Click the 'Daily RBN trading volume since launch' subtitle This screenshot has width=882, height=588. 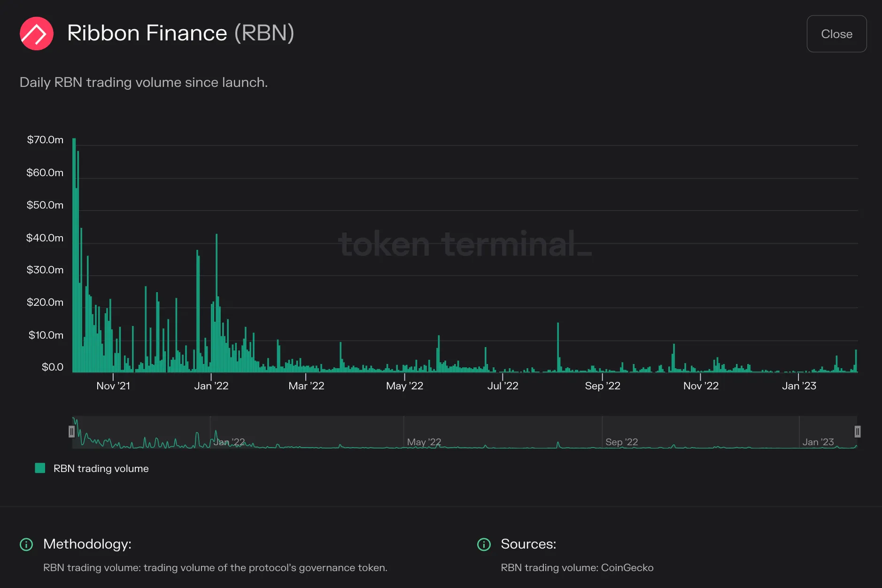tap(144, 82)
